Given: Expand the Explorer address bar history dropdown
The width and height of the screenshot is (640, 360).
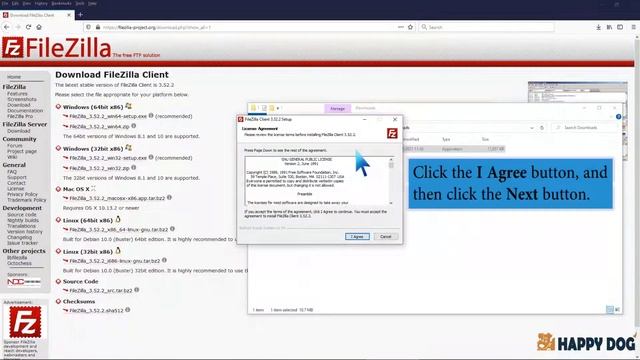Looking at the screenshot, I should coord(531,128).
